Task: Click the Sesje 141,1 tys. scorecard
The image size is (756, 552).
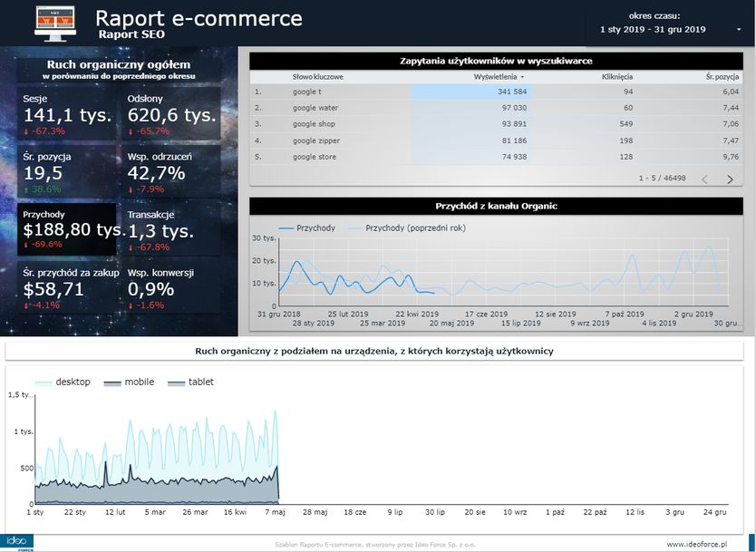Action: 68,112
